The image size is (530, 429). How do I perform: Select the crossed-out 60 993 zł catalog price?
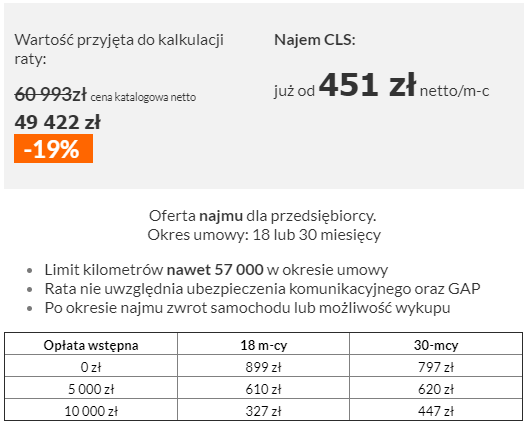click(50, 94)
